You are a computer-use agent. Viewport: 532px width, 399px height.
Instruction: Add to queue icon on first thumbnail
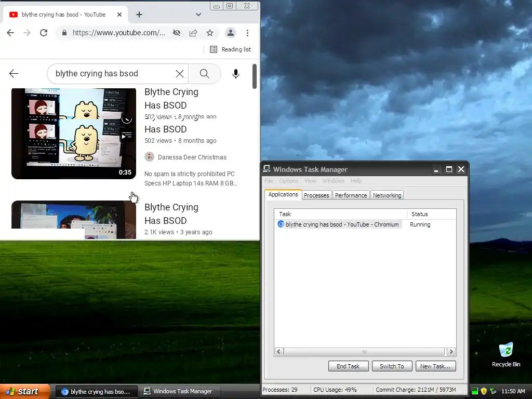pyautogui.click(x=127, y=136)
